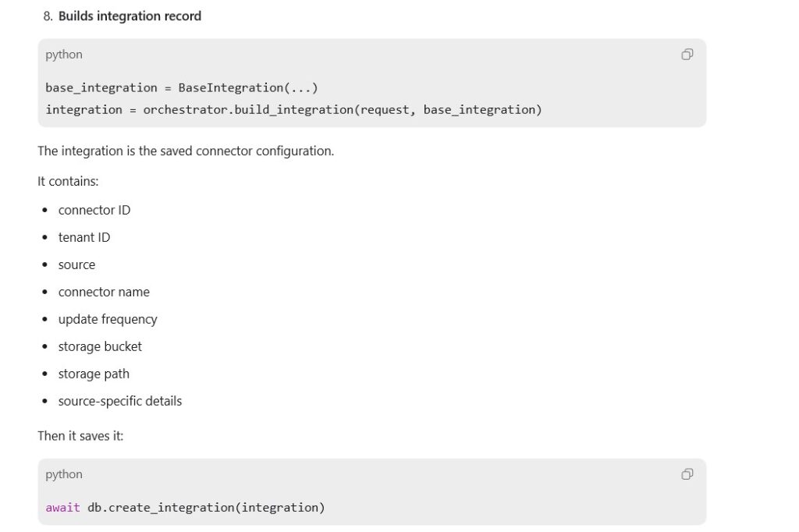This screenshot has width=799, height=532.
Task: Select the 'update frequency' bullet item
Action: coord(108,320)
